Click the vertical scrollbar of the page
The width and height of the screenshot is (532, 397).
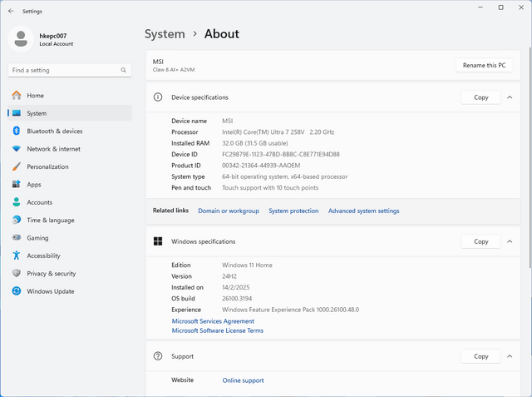coord(530,158)
